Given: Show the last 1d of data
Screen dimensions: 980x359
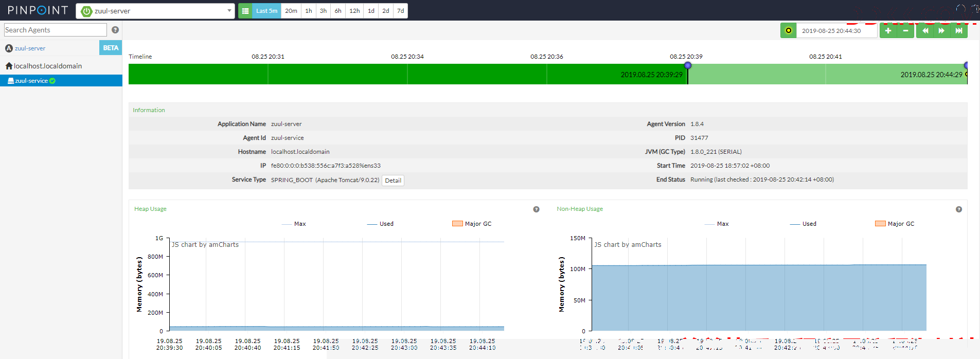Looking at the screenshot, I should coord(371,11).
